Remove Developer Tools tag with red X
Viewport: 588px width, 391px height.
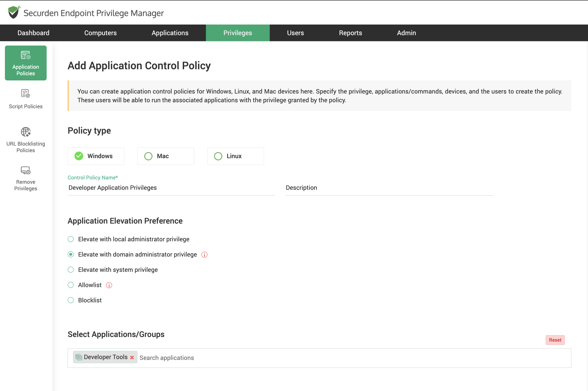(132, 357)
